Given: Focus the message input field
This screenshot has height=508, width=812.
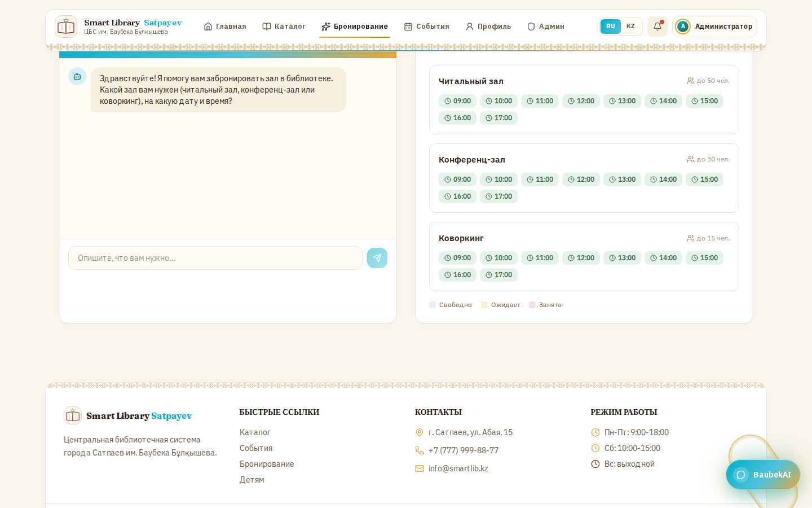Looking at the screenshot, I should [215, 258].
